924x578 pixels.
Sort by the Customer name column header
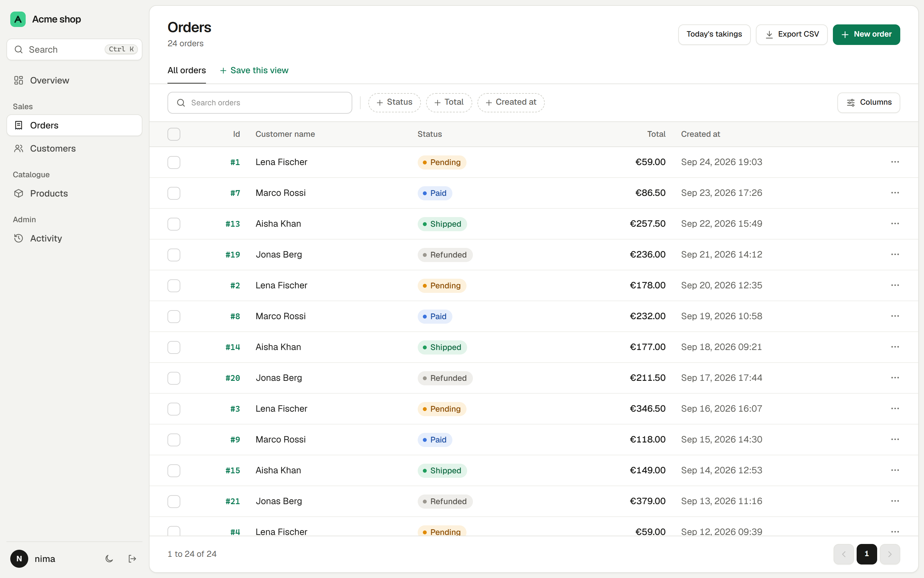point(285,134)
